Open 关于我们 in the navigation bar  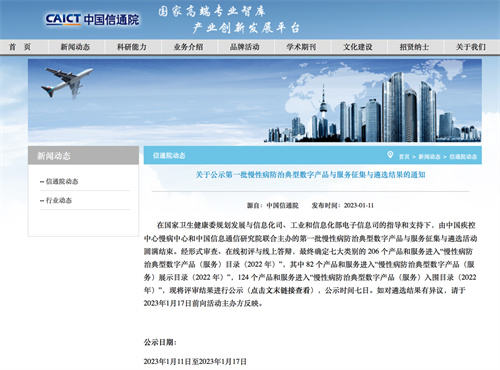click(471, 47)
